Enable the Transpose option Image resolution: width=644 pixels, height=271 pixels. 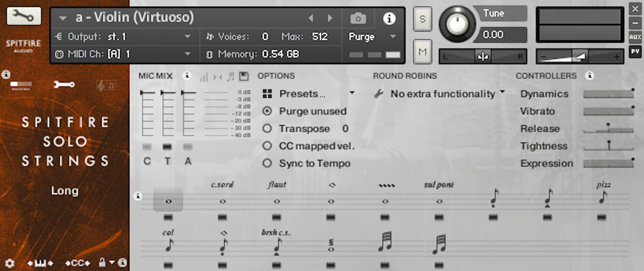click(x=267, y=129)
